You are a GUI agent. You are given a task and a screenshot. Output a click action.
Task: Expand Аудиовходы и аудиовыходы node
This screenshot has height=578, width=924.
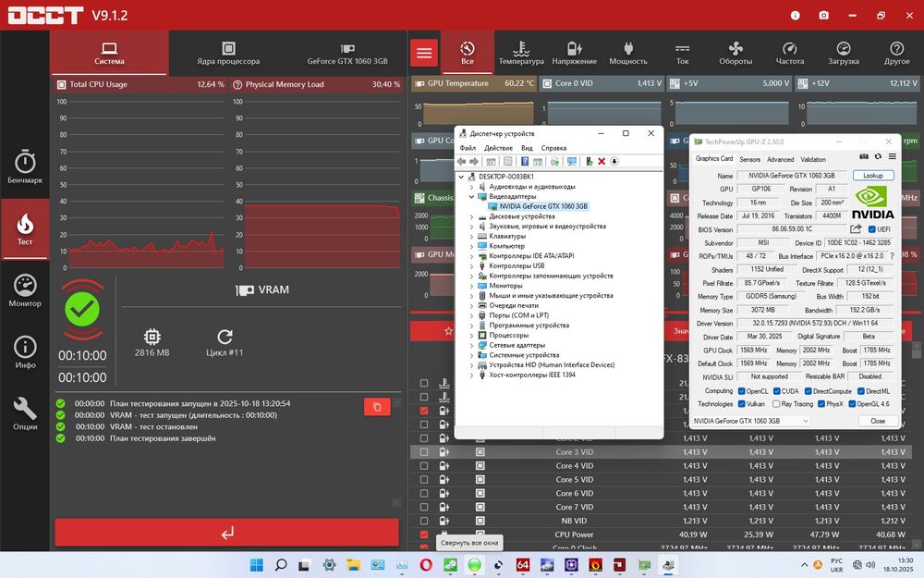click(471, 187)
